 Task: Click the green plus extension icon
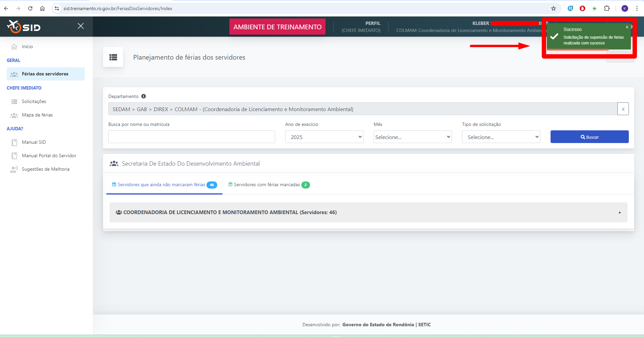tap(595, 8)
